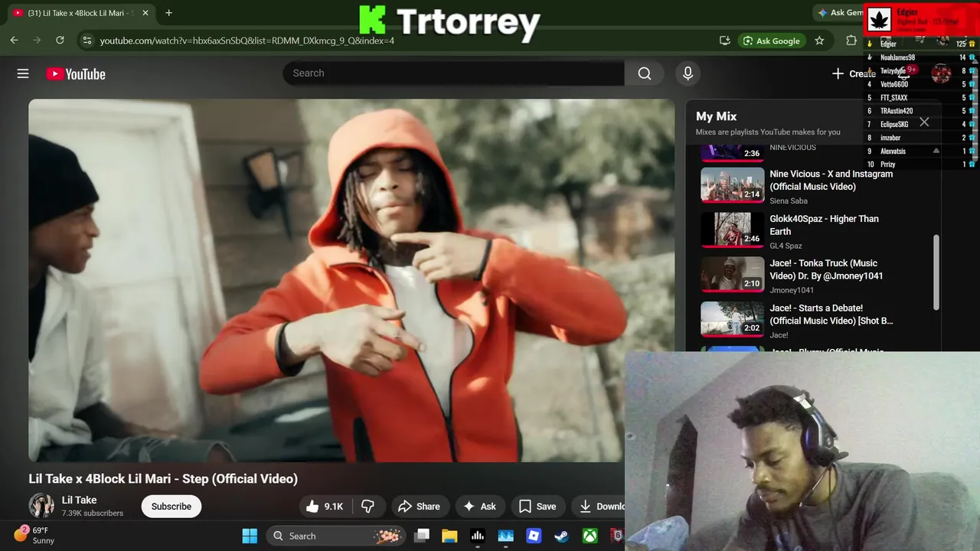Open Nine Vicious thumbnail showing 2:14
Viewport: 980px width, 551px height.
coord(733,185)
